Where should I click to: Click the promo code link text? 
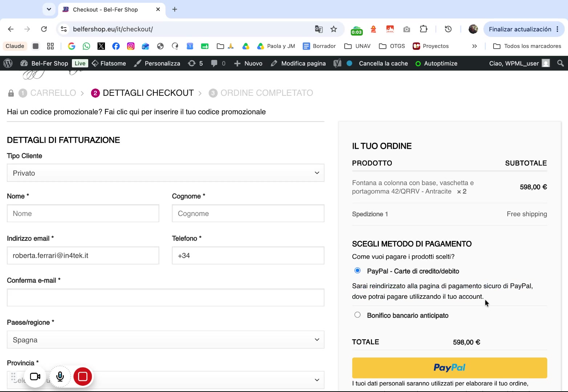(x=185, y=112)
